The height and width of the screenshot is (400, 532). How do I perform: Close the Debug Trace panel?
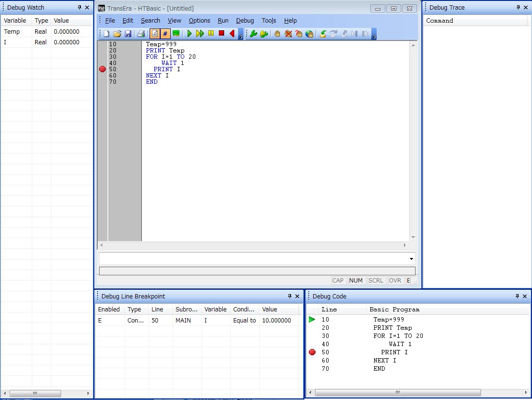pyautogui.click(x=526, y=7)
